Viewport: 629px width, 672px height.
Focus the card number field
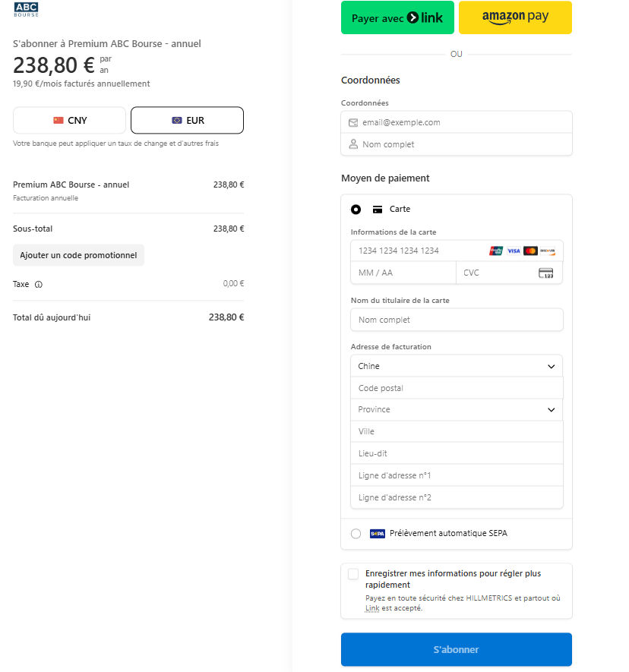457,251
